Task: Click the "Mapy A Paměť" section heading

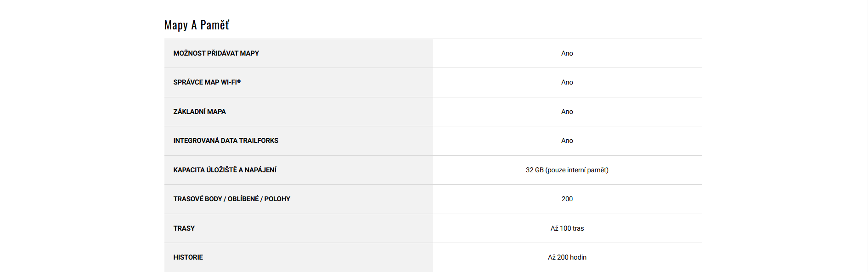Action: tap(197, 25)
